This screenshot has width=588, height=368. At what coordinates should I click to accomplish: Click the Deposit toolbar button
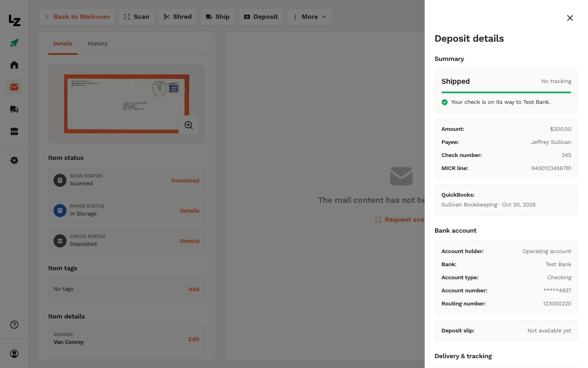tap(261, 17)
